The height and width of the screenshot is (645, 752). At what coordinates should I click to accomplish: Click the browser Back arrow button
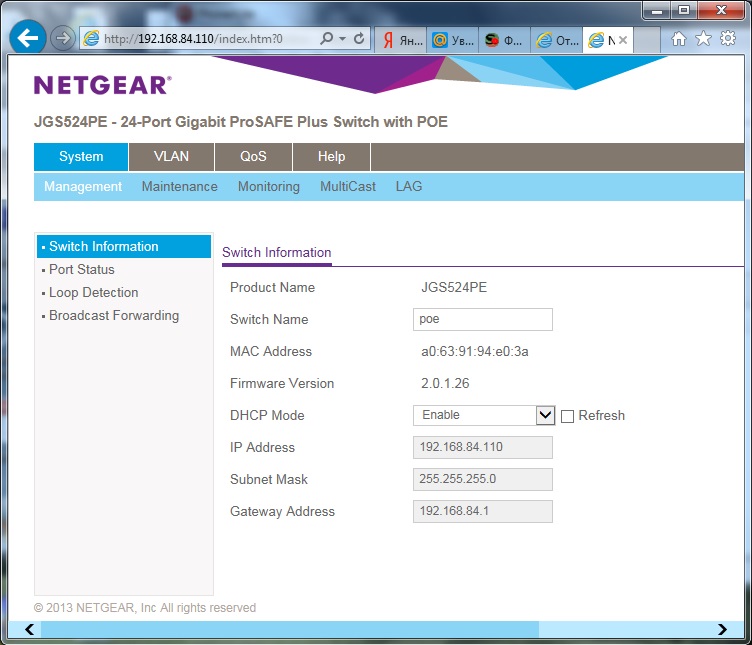[x=27, y=37]
